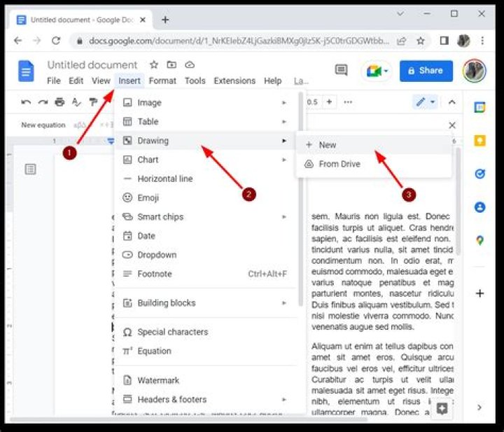
Task: Click the Redo toolbar icon
Action: click(x=43, y=102)
